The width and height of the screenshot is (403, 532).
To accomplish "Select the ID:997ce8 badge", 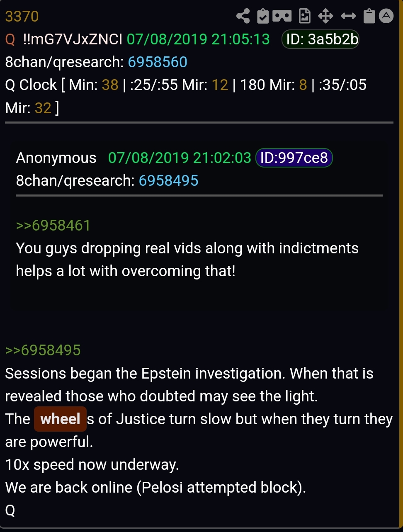I will [x=294, y=158].
